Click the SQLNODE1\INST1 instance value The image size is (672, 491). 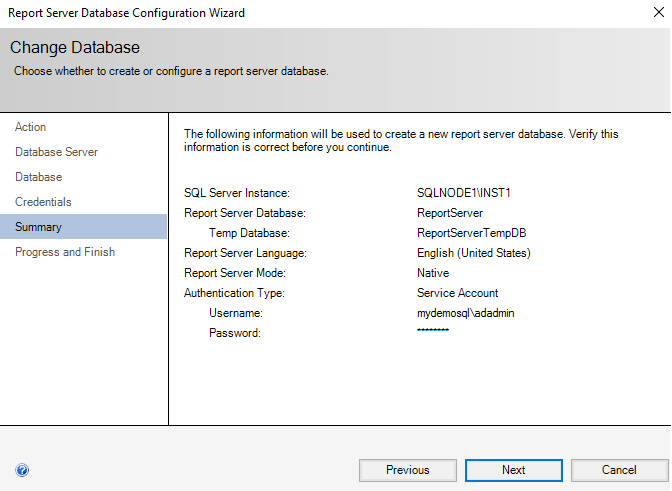[x=457, y=193]
